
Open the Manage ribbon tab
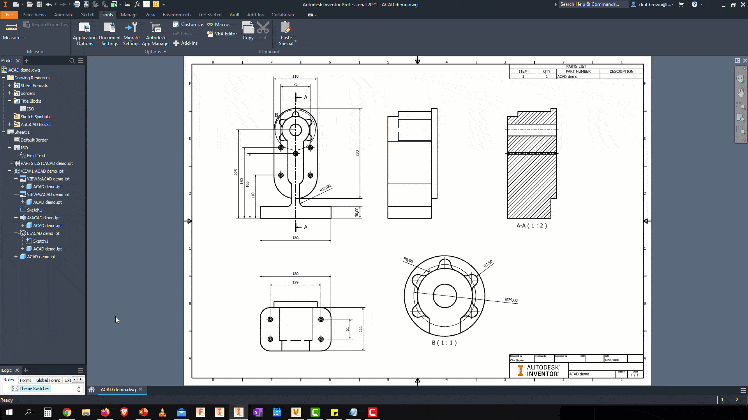(x=130, y=15)
